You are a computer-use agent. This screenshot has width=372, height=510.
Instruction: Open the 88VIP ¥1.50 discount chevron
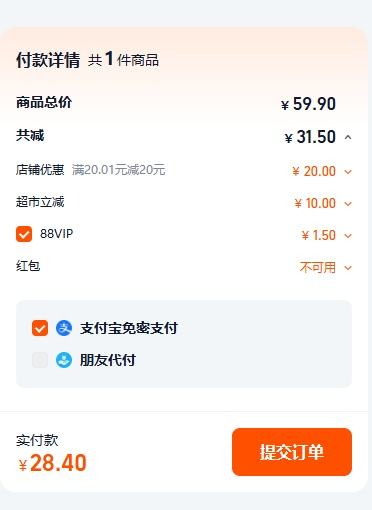tap(348, 236)
